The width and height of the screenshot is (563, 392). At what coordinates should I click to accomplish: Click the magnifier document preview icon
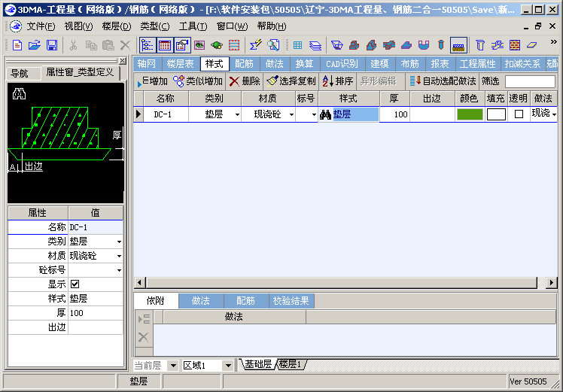(x=273, y=45)
